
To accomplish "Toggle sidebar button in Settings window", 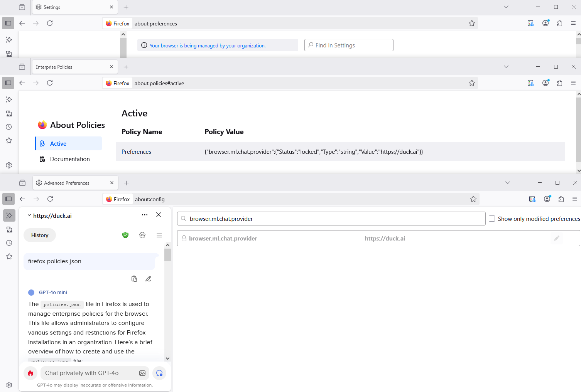I will point(8,23).
